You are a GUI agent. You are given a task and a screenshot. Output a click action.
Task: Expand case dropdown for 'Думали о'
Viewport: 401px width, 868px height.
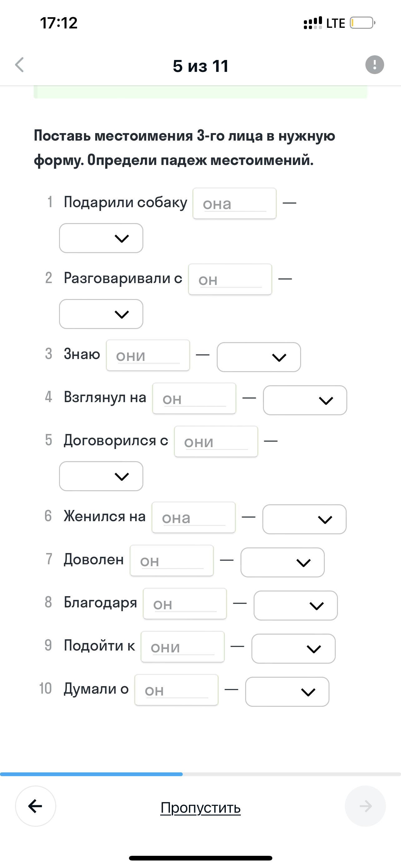pos(287,692)
